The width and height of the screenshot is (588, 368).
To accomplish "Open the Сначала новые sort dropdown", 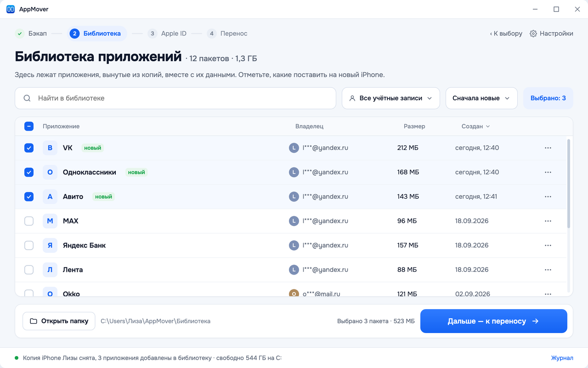I will (481, 98).
